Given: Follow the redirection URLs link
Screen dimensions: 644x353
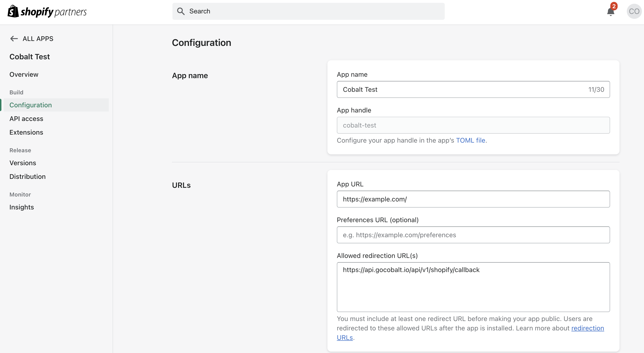Looking at the screenshot, I should (587, 328).
